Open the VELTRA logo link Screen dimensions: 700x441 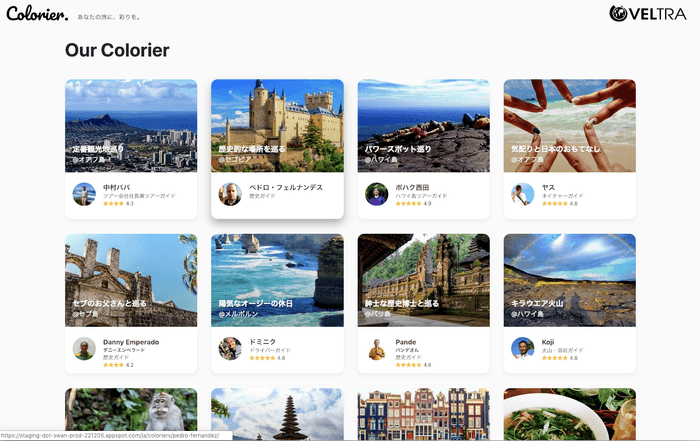651,14
